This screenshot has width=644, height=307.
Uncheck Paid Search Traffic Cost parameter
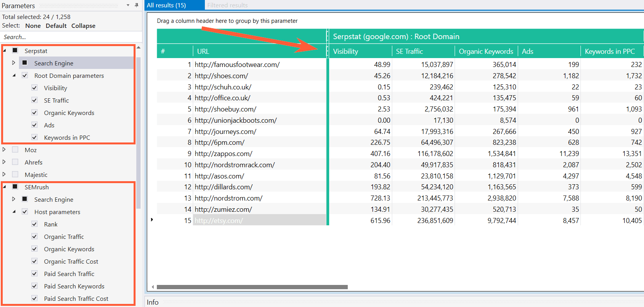coord(34,298)
